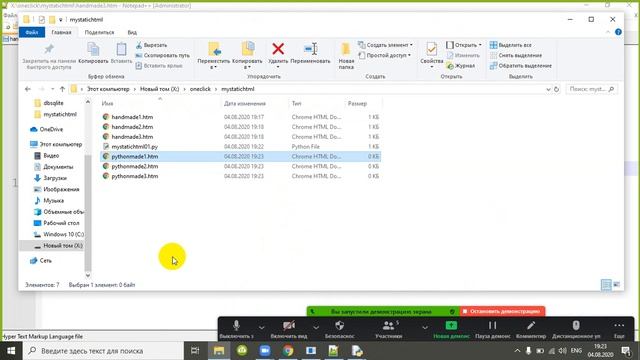The width and height of the screenshot is (640, 360).
Task: Select Рабочий стол in navigation pane
Action: point(61,223)
